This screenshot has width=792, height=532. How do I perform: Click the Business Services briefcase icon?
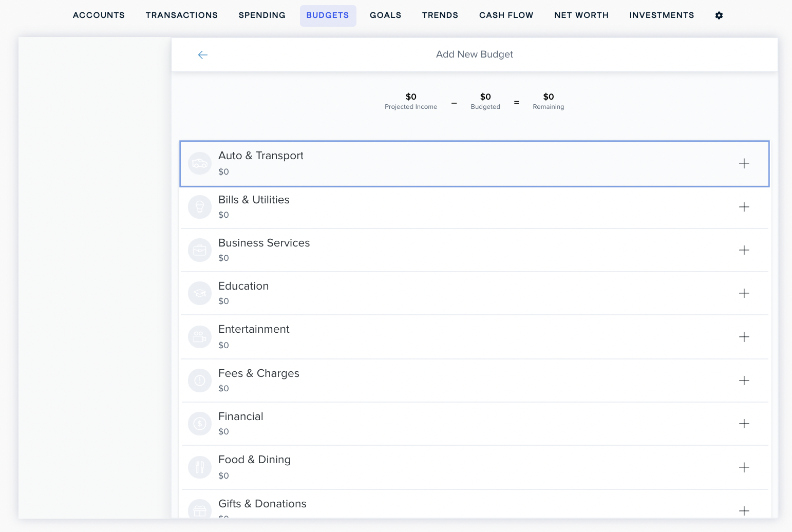[x=200, y=250]
